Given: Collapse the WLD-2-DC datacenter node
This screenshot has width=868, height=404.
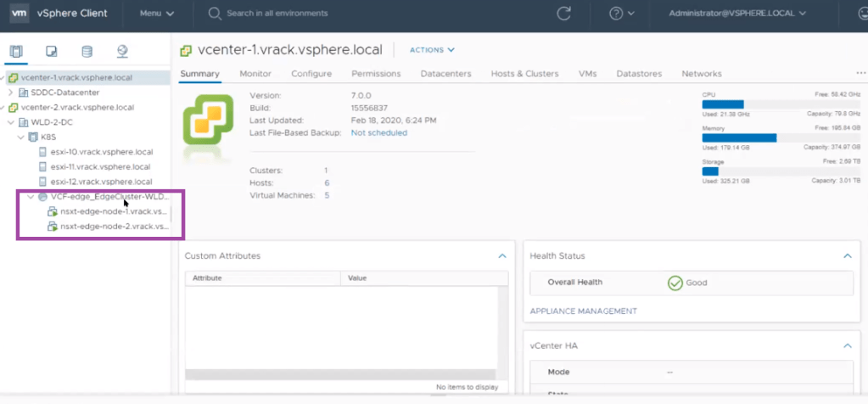Looking at the screenshot, I should click(10, 122).
